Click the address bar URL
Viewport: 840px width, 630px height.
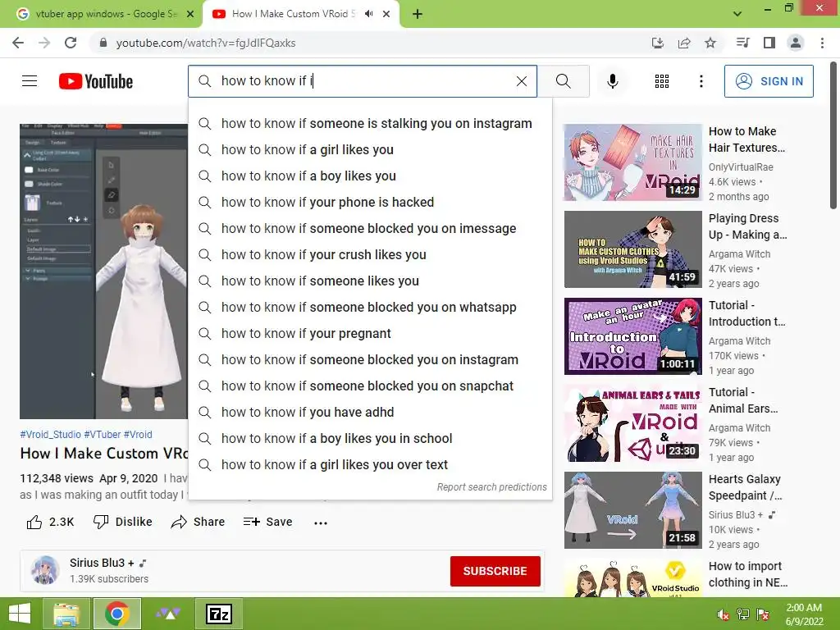pos(206,43)
